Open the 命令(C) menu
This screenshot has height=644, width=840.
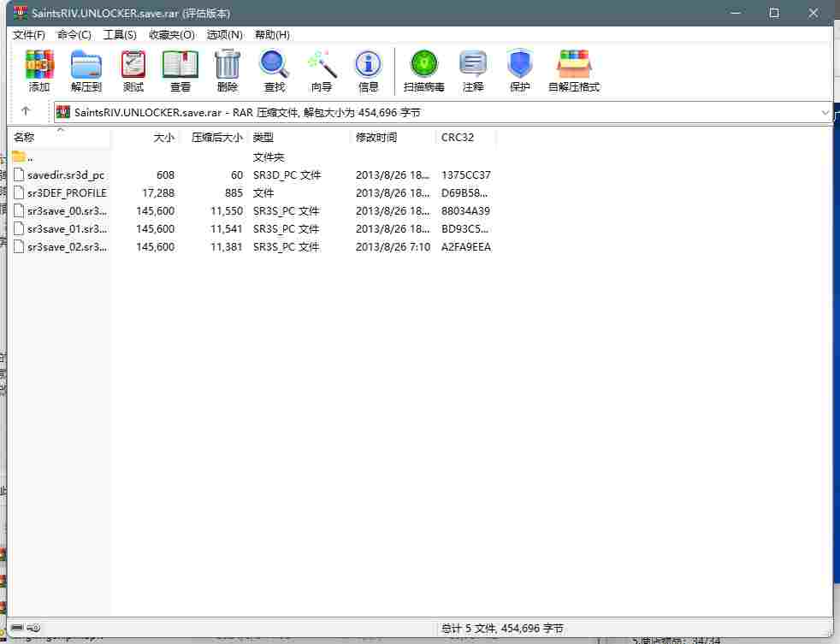tap(74, 35)
